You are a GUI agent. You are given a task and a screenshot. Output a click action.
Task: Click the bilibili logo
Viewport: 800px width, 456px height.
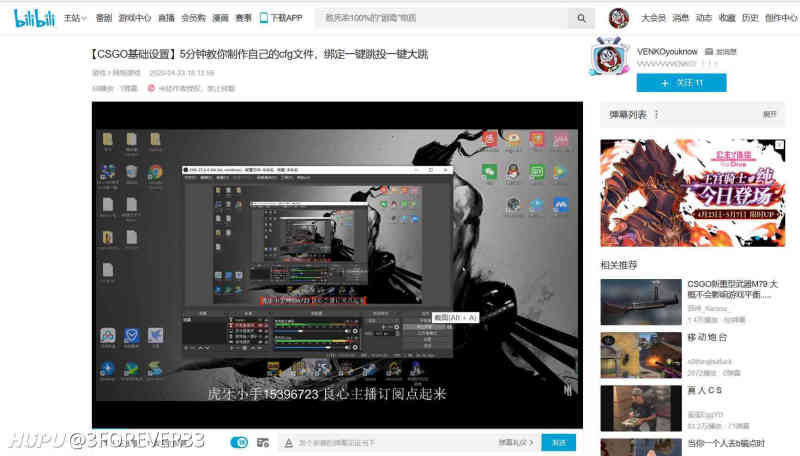(34, 18)
